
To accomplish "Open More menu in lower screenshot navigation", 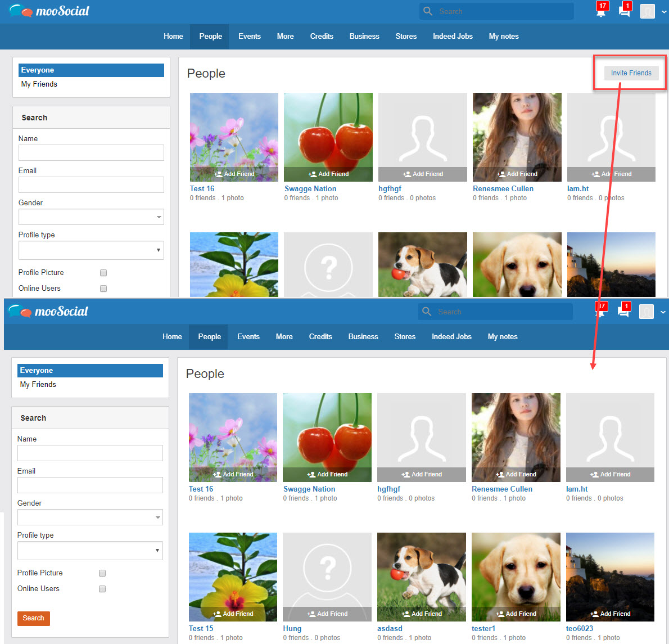I will [284, 337].
